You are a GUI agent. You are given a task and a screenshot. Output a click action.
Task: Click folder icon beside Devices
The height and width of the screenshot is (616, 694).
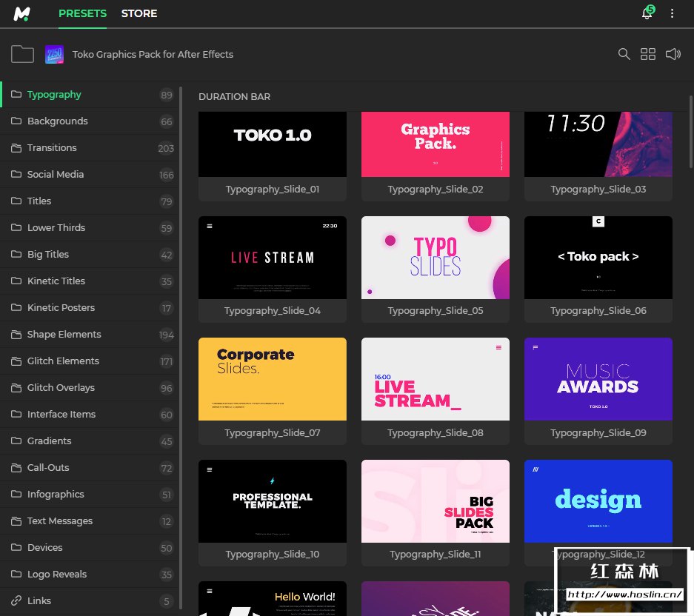16,547
